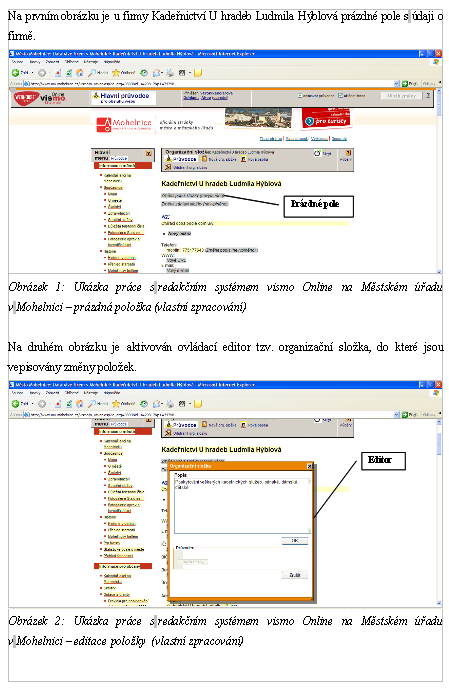The height and width of the screenshot is (689, 449).
Task: Open the Back history dropdown arrow in Obrázek 1
Action: [33, 73]
